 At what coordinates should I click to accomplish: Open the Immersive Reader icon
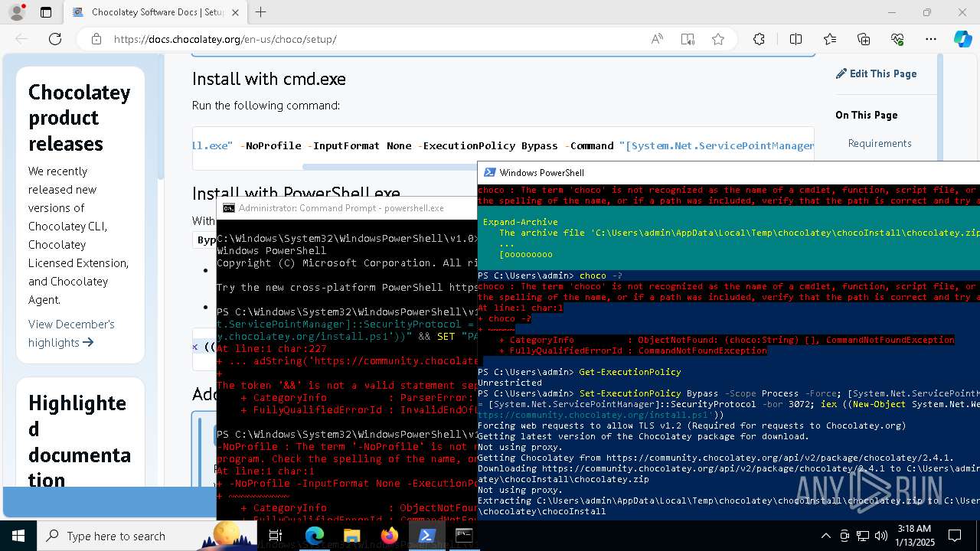click(x=688, y=39)
